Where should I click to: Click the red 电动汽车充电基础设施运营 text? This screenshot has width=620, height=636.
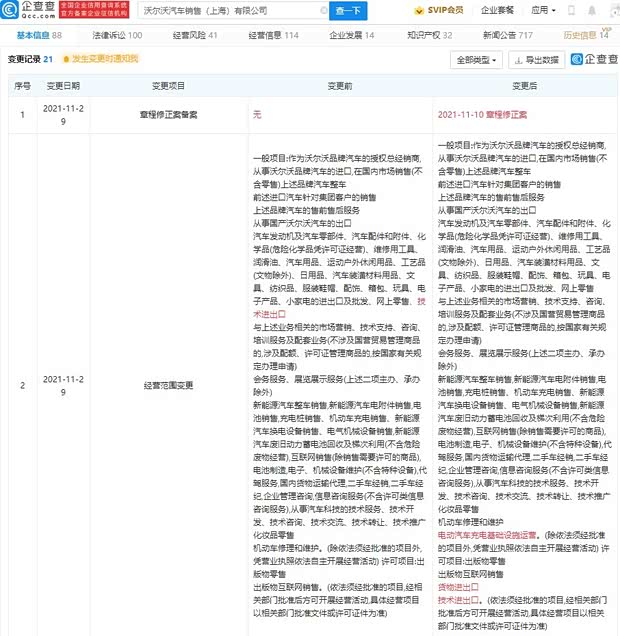coord(487,535)
